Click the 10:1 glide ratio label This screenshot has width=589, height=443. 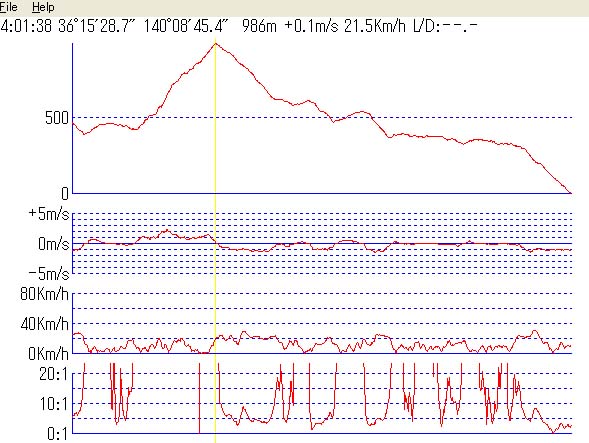point(54,404)
